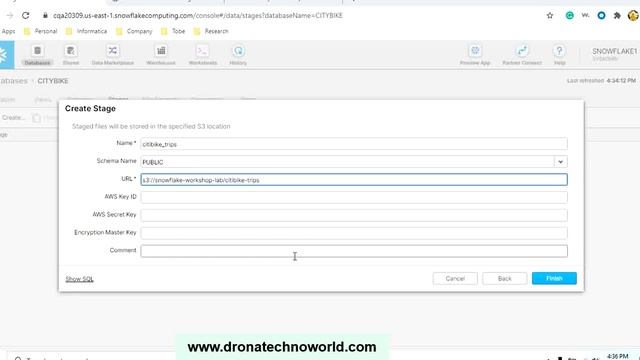
Task: Open the Company bookmarks folder
Action: pyautogui.click(x=134, y=31)
